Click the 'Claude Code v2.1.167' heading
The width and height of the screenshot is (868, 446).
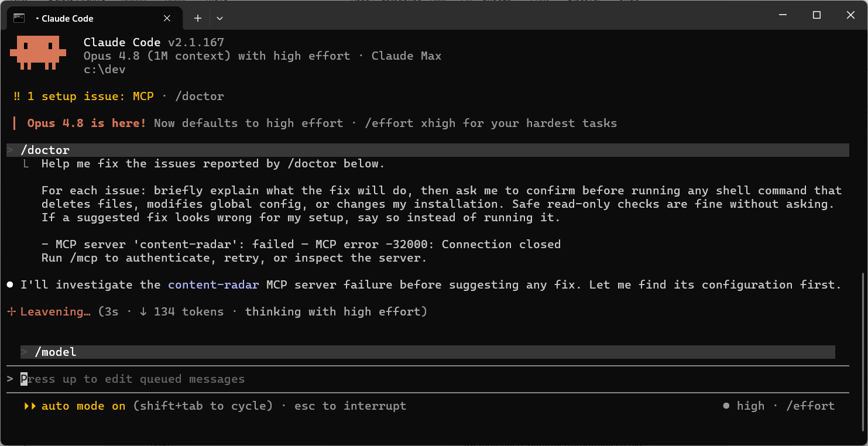point(153,42)
